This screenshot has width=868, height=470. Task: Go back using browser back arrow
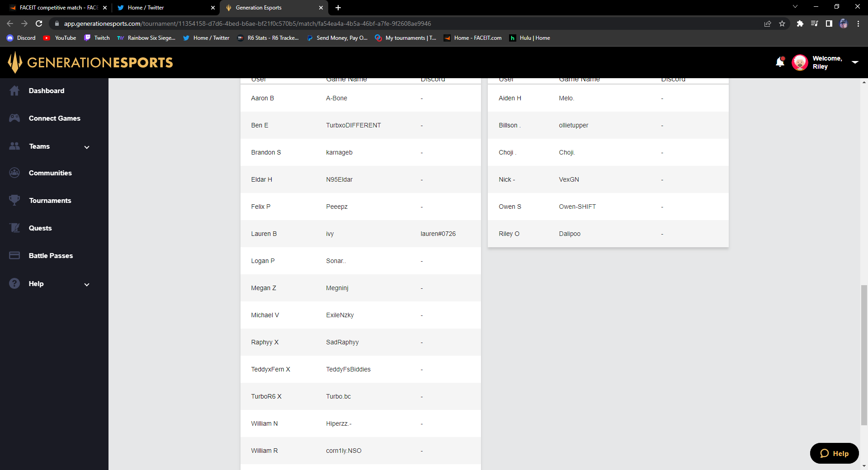10,23
